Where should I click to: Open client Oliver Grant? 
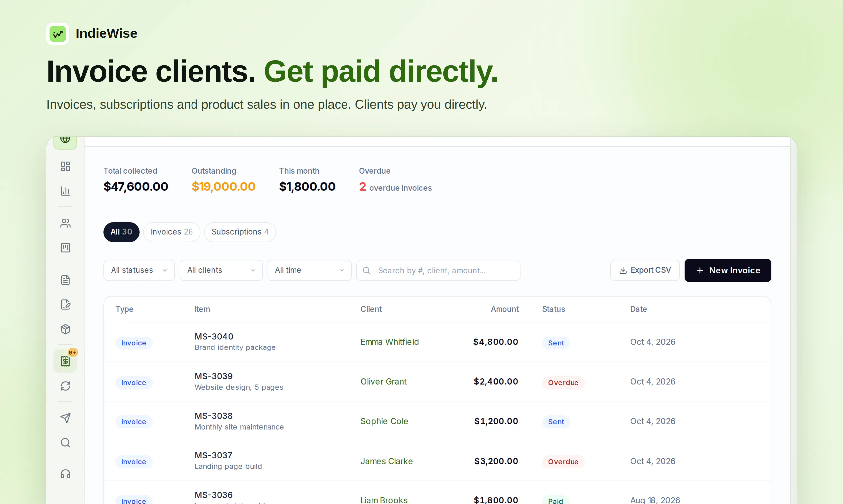point(383,381)
